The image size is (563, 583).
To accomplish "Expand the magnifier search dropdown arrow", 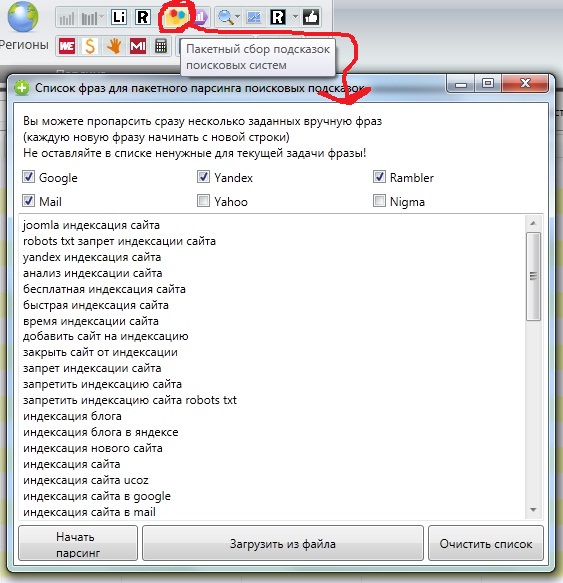I will 238,17.
